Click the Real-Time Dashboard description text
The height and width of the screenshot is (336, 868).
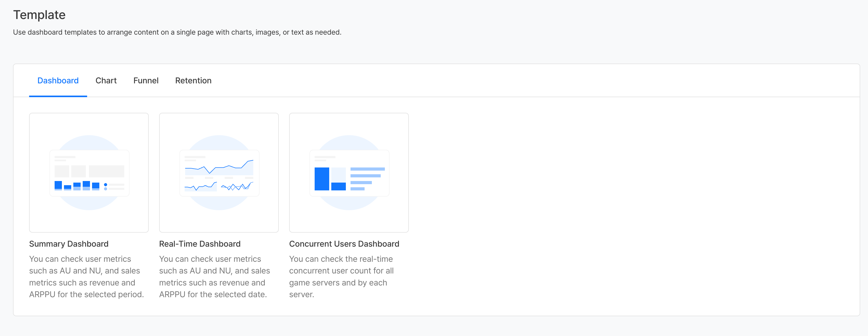point(214,277)
